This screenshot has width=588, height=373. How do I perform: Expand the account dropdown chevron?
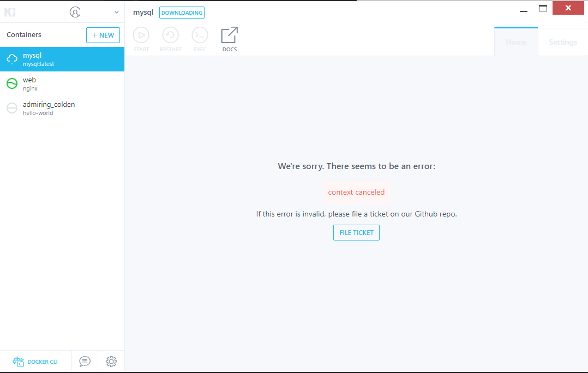coord(117,13)
